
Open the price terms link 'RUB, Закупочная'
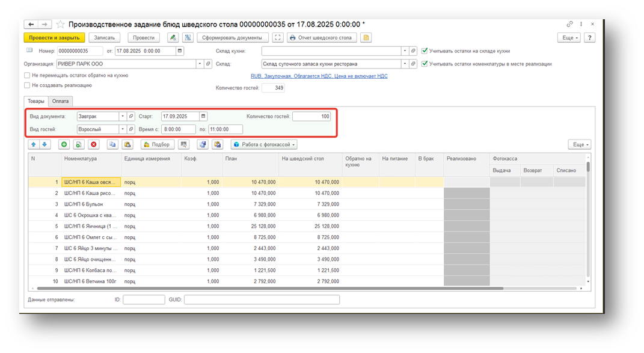coord(319,76)
